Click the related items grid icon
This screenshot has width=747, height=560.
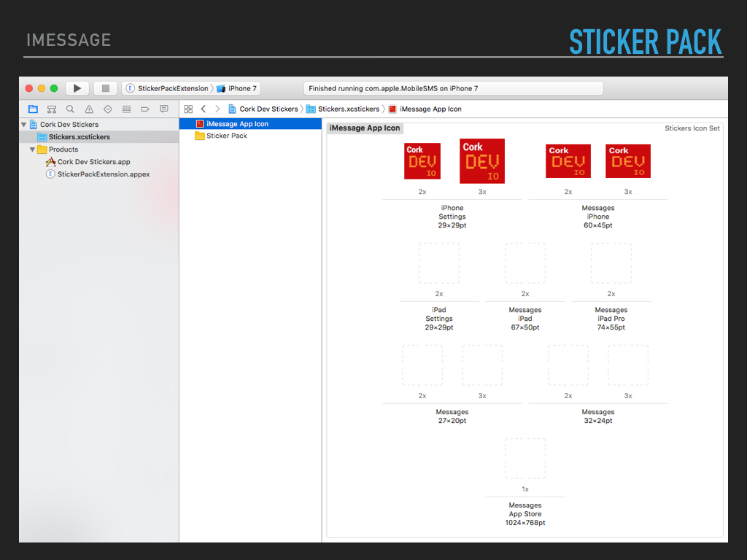pos(188,109)
